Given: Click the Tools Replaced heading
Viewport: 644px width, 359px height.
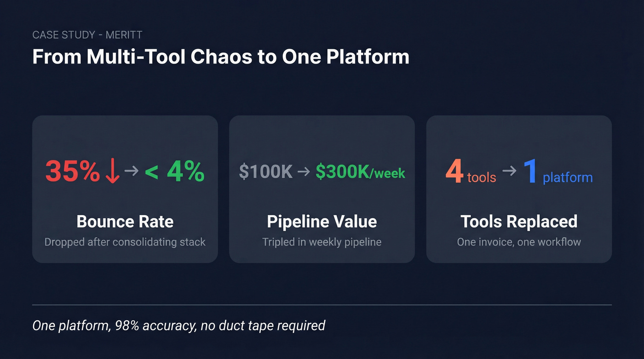Looking at the screenshot, I should pos(519,222).
